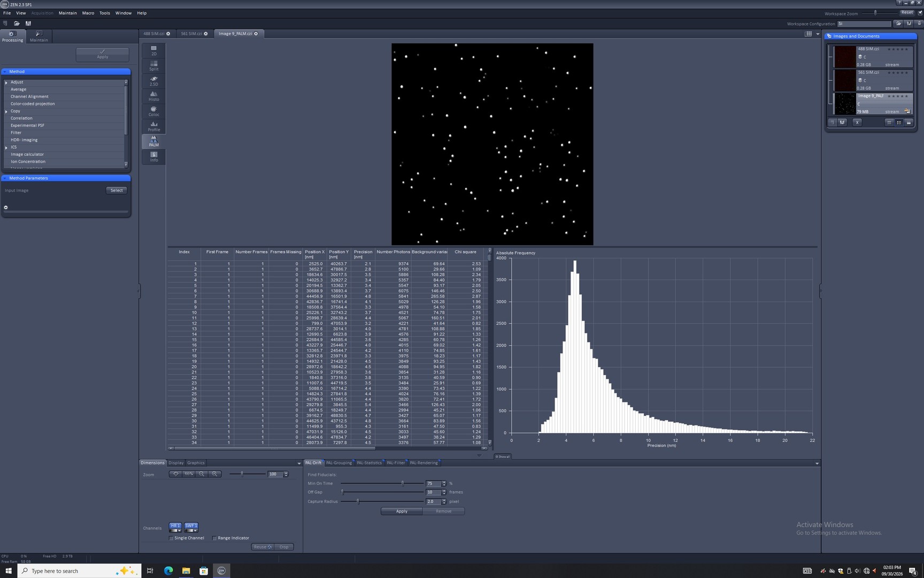Click the open file icon in top toolbar
924x578 pixels.
[17, 24]
